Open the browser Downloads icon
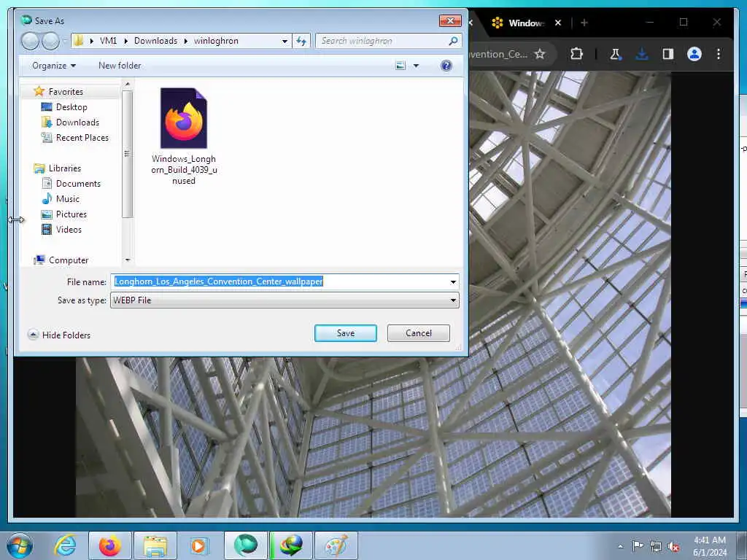This screenshot has height=560, width=747. (x=642, y=54)
